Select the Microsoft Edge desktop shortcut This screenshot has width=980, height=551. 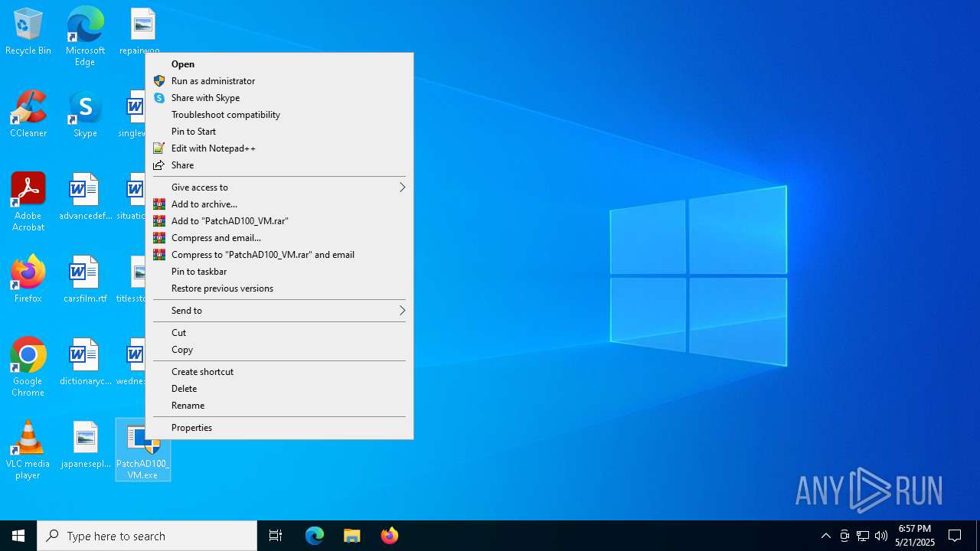tap(85, 36)
